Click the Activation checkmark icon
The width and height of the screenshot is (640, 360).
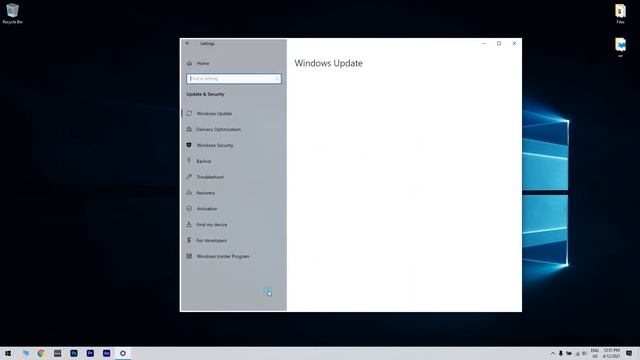point(189,209)
